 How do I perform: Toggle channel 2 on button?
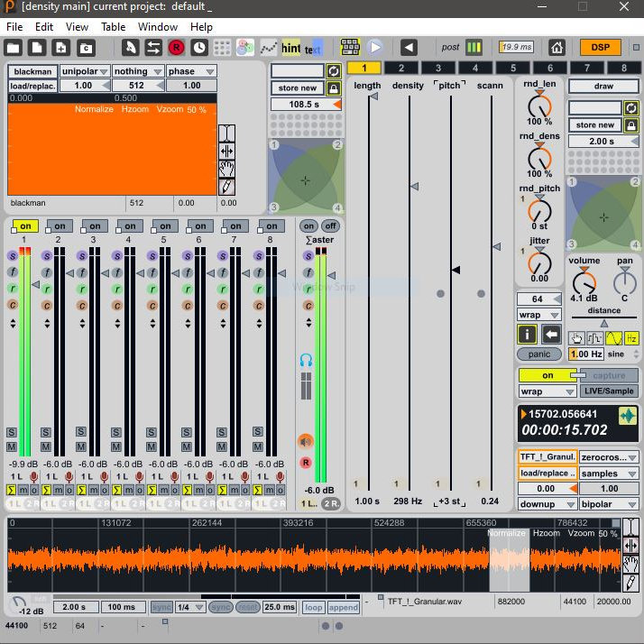(59, 226)
